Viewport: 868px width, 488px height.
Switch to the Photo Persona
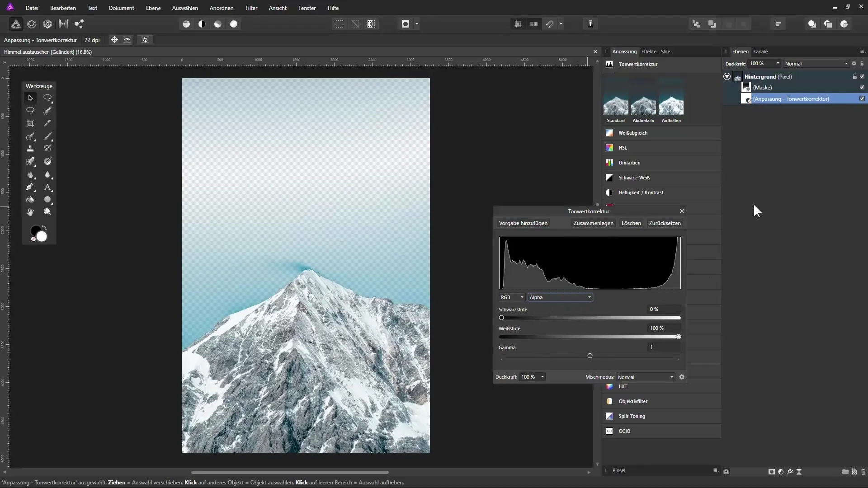pos(16,24)
